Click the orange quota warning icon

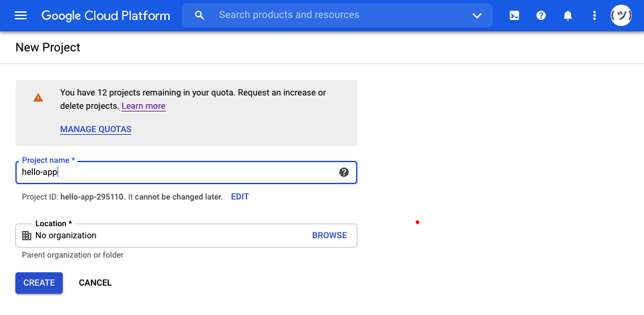[38, 97]
